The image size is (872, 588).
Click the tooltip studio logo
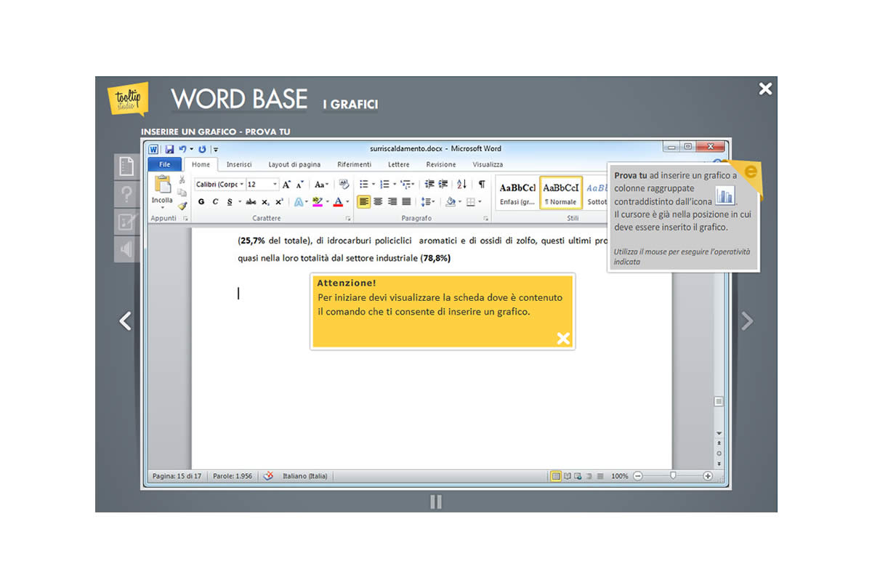click(128, 98)
